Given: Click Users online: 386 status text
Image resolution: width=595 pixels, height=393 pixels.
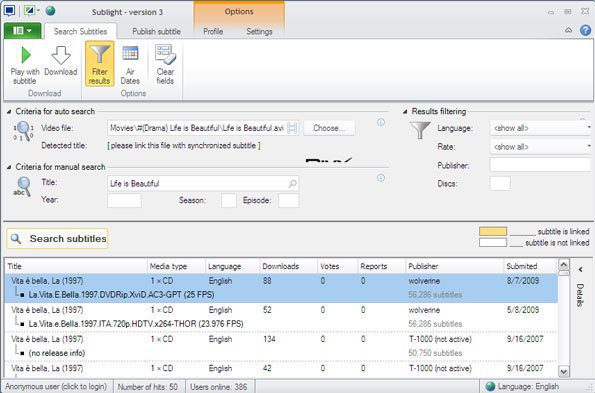Looking at the screenshot, I should pos(219,387).
